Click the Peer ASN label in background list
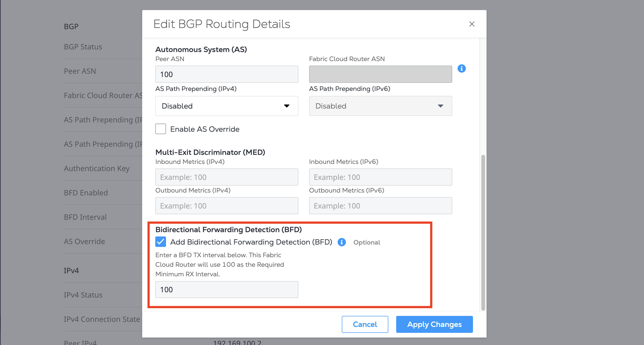The width and height of the screenshot is (644, 345). (x=80, y=71)
